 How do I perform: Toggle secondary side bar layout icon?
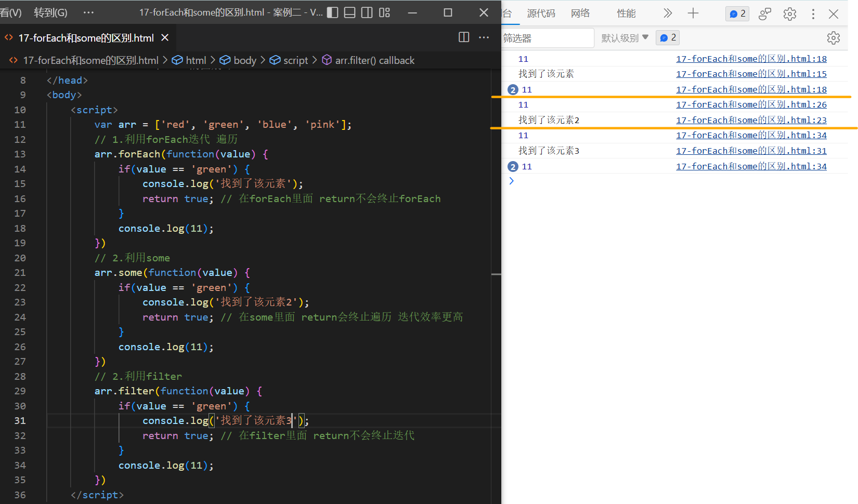point(367,12)
